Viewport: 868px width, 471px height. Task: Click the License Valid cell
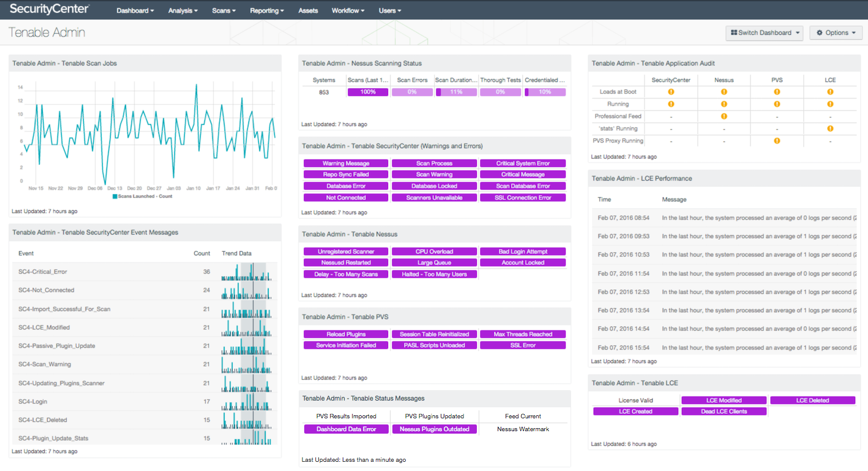click(635, 401)
